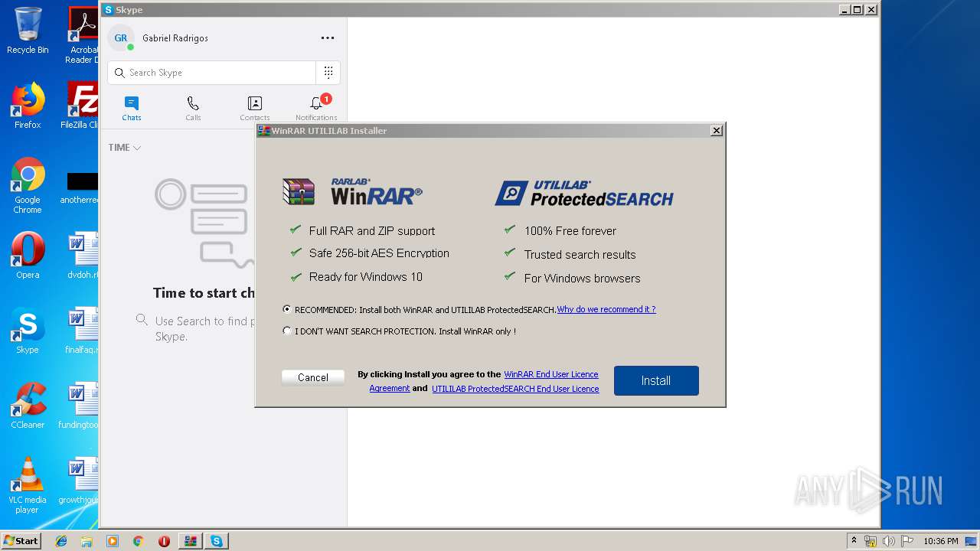Open Internet Explorer from taskbar
Viewport: 980px width, 551px height.
[61, 541]
